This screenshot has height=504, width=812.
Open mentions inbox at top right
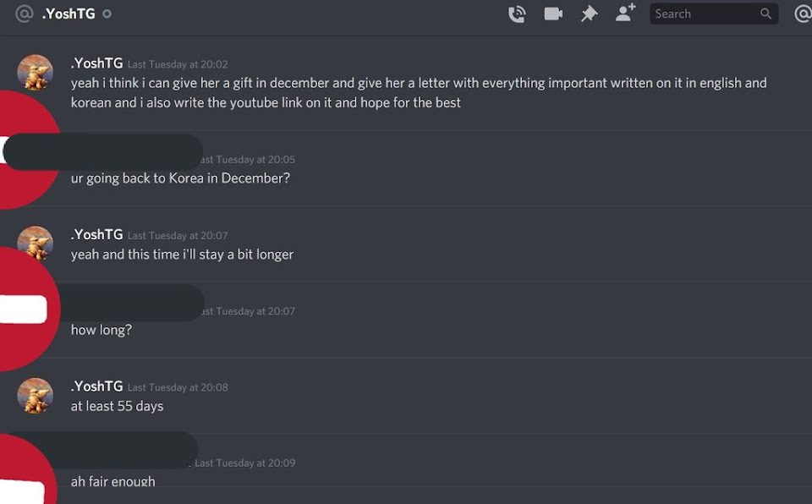(x=803, y=14)
